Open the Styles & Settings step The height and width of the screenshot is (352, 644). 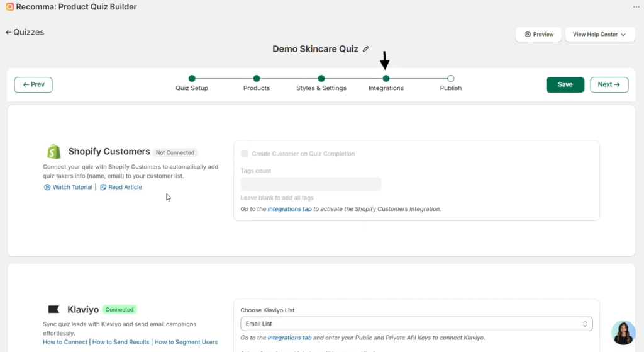pyautogui.click(x=321, y=79)
